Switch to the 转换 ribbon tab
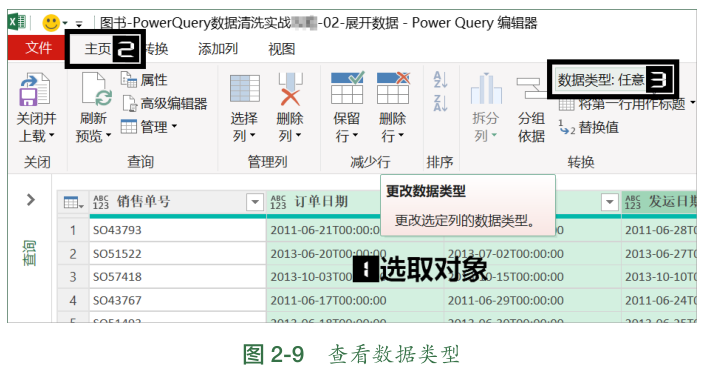Screen dimensions: 711x369 click(156, 49)
